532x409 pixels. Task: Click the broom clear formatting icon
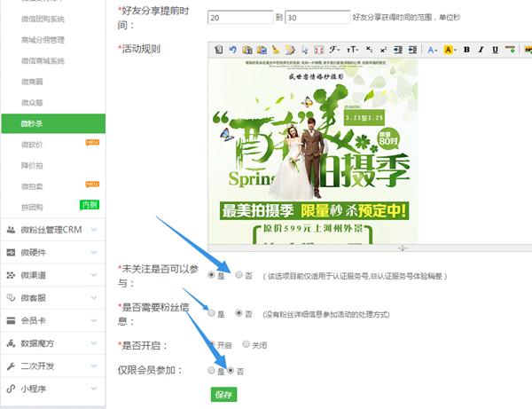pyautogui.click(x=276, y=50)
